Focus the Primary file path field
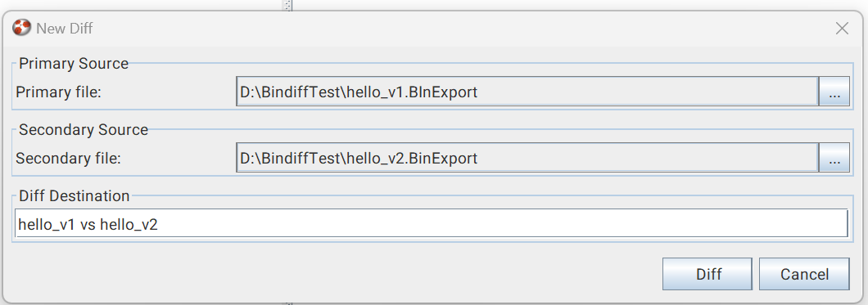The width and height of the screenshot is (868, 305). pyautogui.click(x=527, y=92)
